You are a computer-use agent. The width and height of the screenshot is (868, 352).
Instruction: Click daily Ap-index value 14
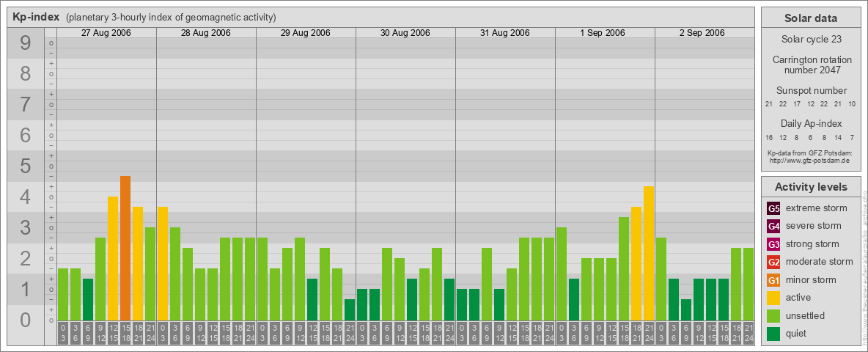click(838, 137)
